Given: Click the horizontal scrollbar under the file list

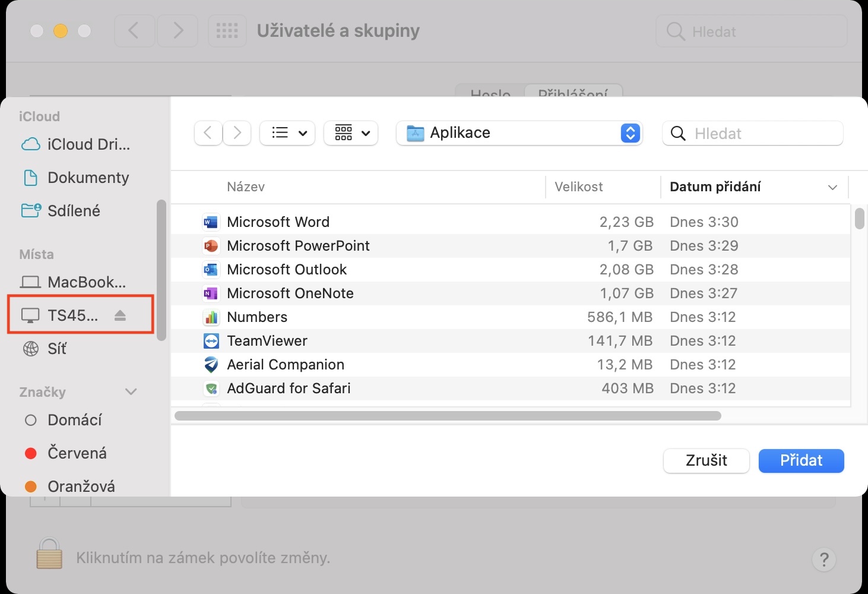Looking at the screenshot, I should coord(448,416).
